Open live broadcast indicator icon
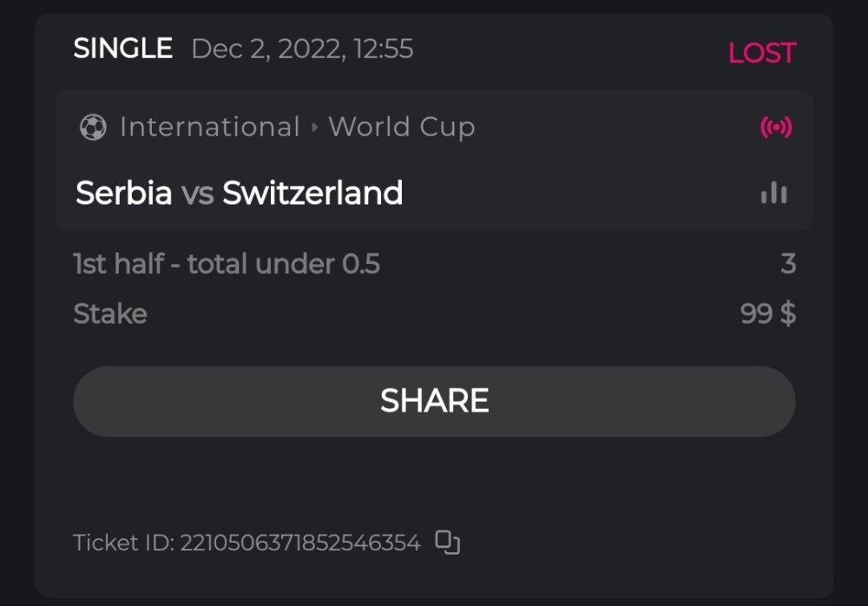 (776, 128)
